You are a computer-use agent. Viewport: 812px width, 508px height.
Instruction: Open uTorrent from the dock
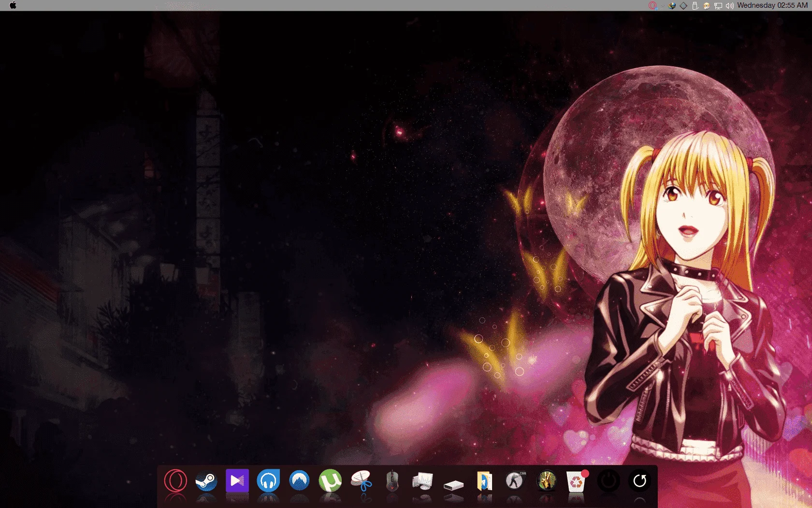(x=330, y=481)
